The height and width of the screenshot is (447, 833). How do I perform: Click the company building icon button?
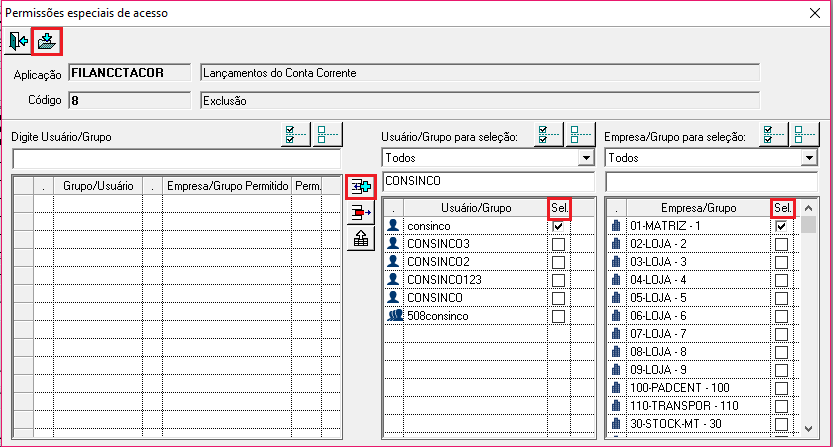tap(361, 239)
